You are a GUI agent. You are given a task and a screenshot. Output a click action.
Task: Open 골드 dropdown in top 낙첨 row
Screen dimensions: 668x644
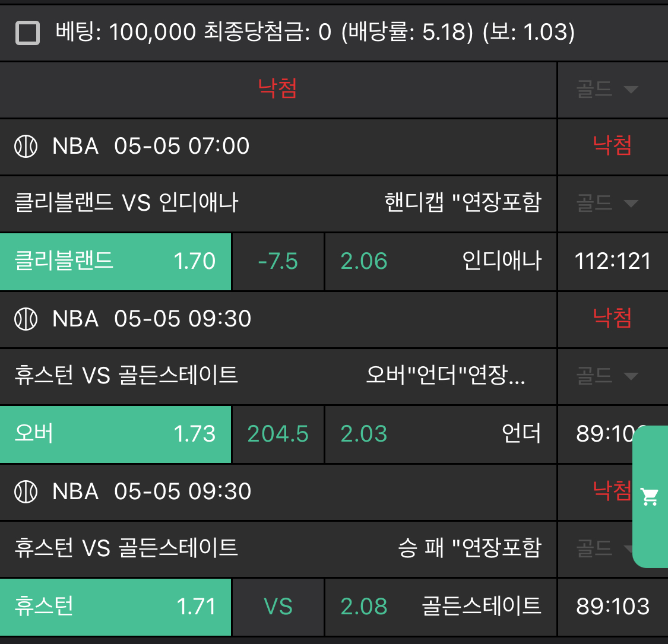(x=607, y=90)
